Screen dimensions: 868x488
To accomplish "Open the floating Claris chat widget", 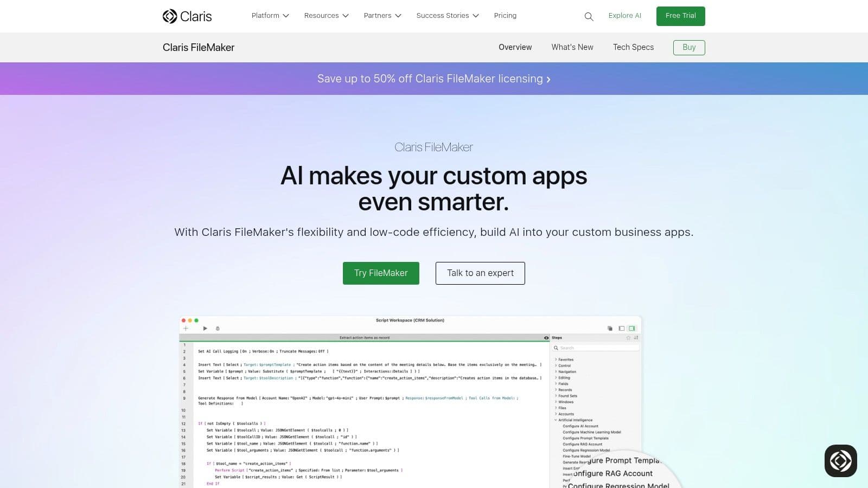I will point(840,461).
